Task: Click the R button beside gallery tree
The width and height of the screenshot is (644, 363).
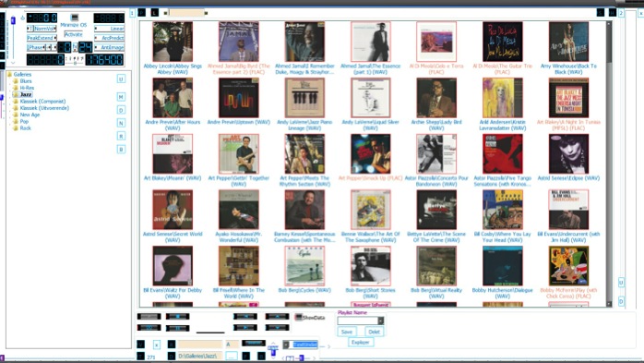Action: (121, 136)
